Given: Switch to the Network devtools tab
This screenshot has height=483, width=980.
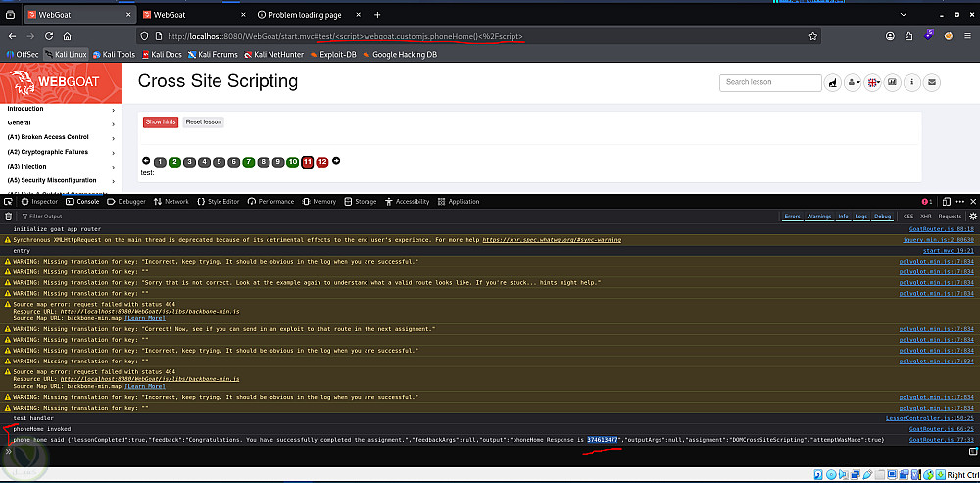Looking at the screenshot, I should click(171, 201).
